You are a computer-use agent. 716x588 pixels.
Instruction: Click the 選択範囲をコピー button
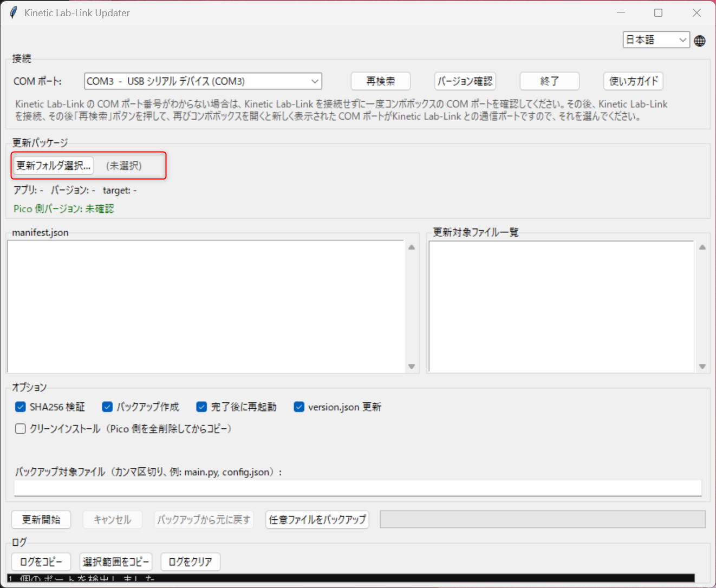(x=116, y=562)
